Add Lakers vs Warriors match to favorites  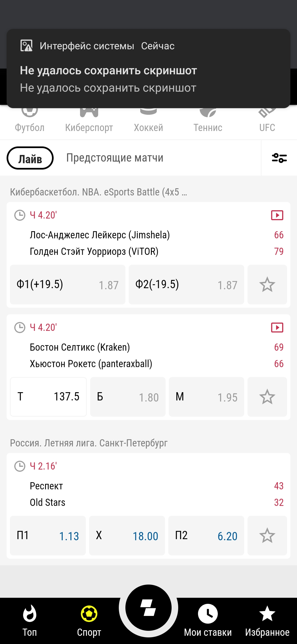pos(267,285)
